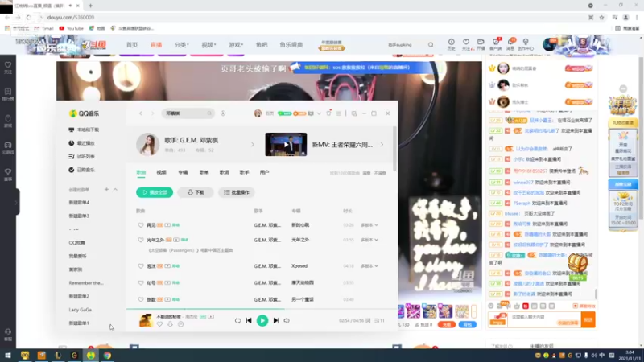644x362 pixels.
Task: Favorite the now-playing song heart
Action: pos(159,324)
